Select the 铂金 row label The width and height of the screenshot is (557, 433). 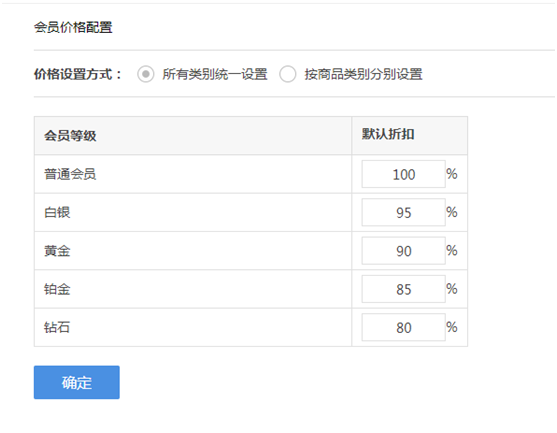pyautogui.click(x=57, y=289)
